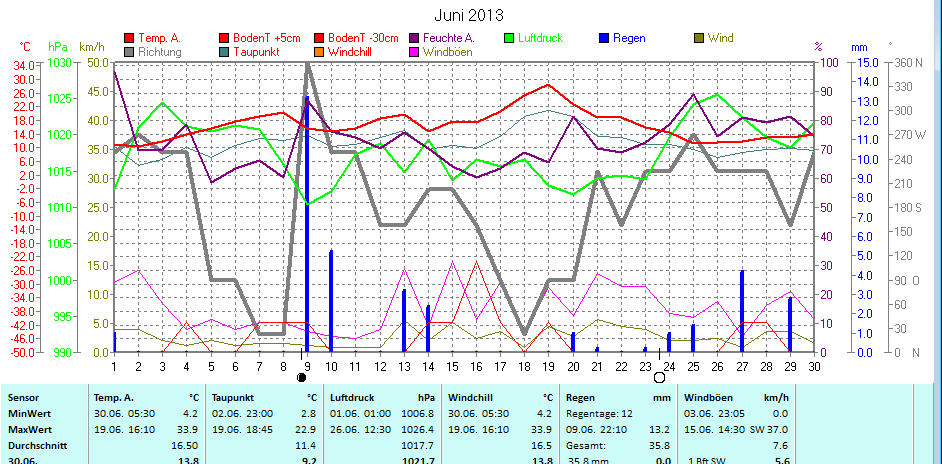This screenshot has width=942, height=464.
Task: Click the orange Windchill legend swatch
Action: [318, 52]
